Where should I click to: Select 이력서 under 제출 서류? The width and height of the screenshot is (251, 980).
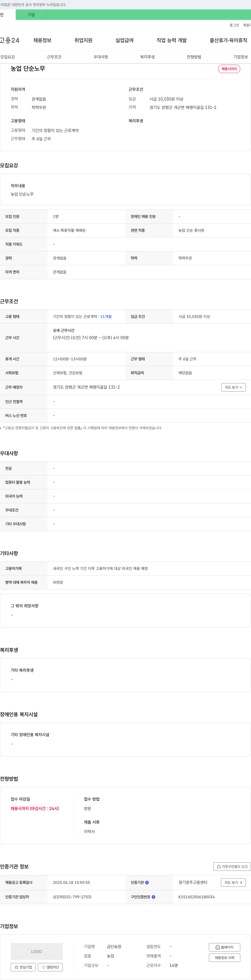(89, 832)
